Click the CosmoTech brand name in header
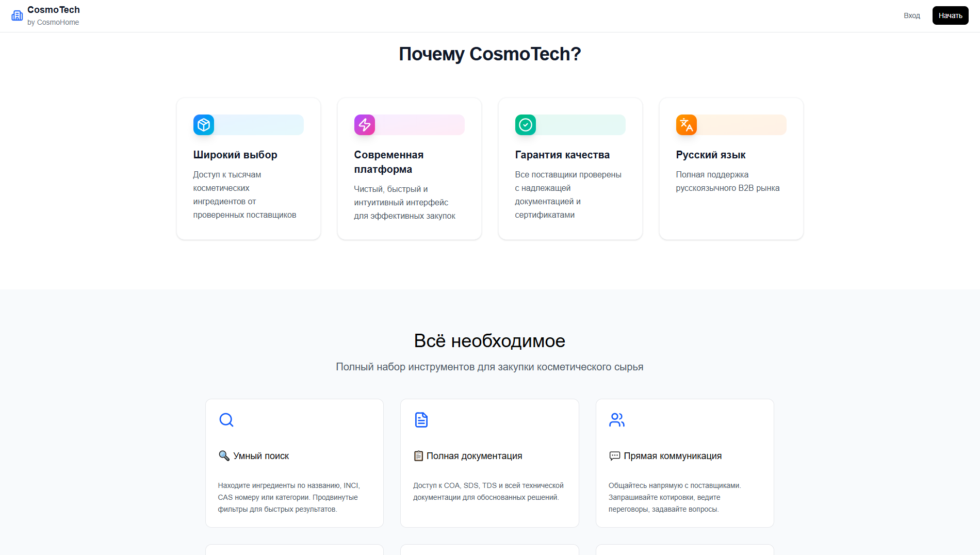 (x=54, y=10)
